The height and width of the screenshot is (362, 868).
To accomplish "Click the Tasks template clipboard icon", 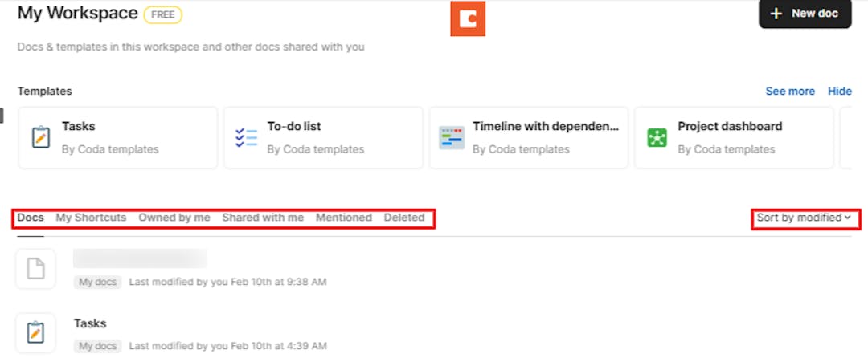I will pyautogui.click(x=39, y=137).
